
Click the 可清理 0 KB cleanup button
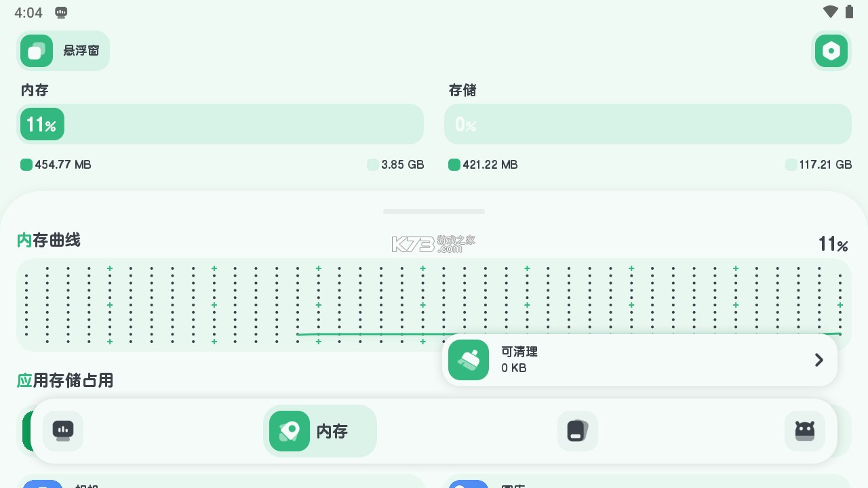pos(639,360)
